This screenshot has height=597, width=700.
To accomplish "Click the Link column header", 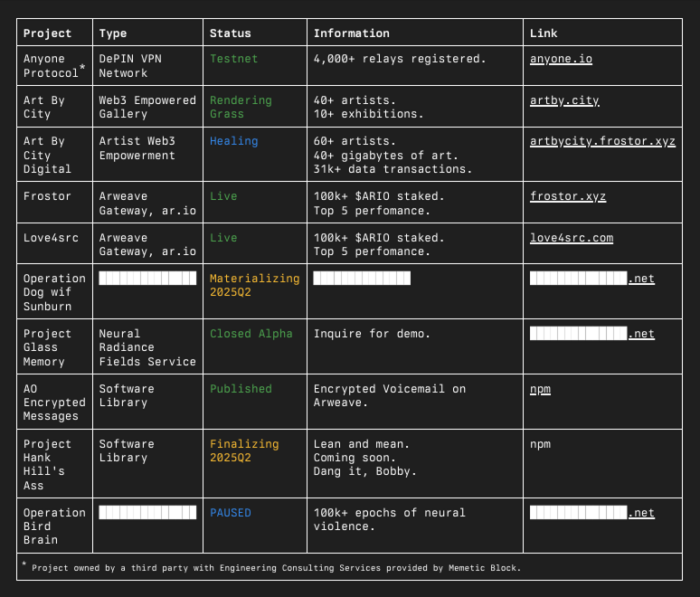I will coord(544,33).
